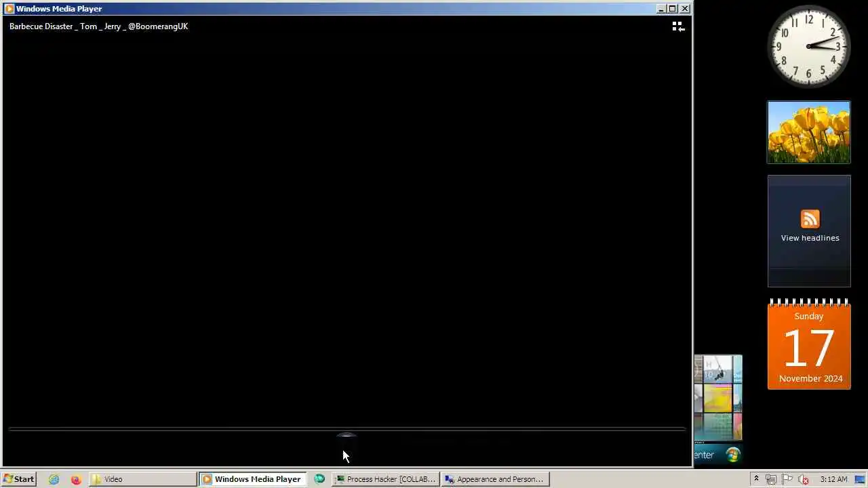Open Process Hacker from the taskbar

point(386,479)
